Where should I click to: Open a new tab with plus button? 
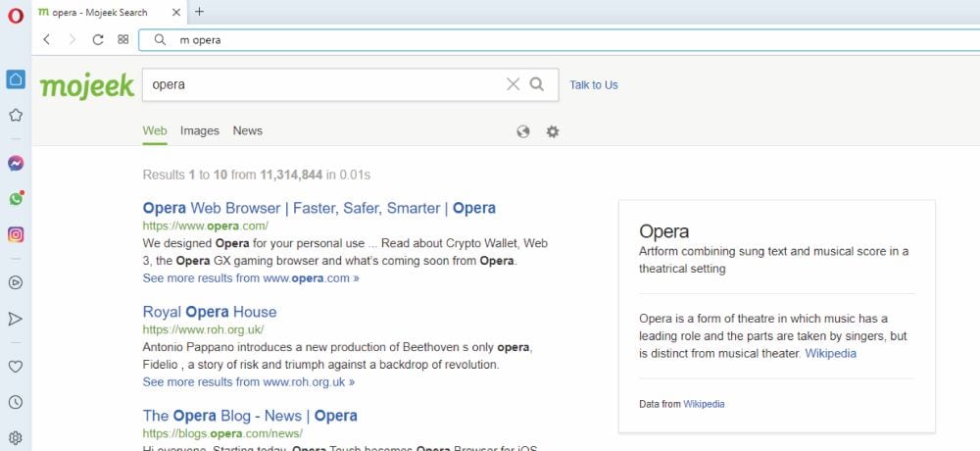[199, 11]
